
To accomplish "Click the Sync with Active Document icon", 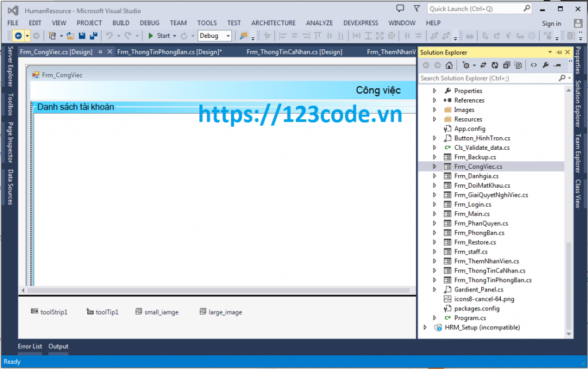I will tap(484, 64).
